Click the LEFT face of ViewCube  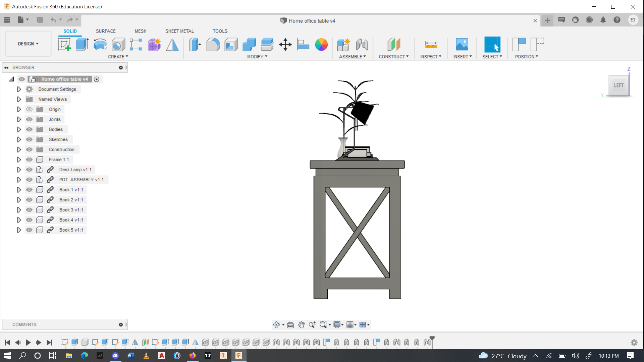click(x=618, y=85)
